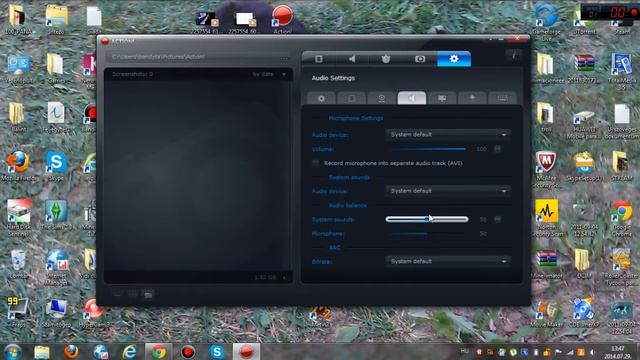Screen dimensions: 640x360
Task: Open the audio recordings tab with speaker icon
Action: pos(352,59)
